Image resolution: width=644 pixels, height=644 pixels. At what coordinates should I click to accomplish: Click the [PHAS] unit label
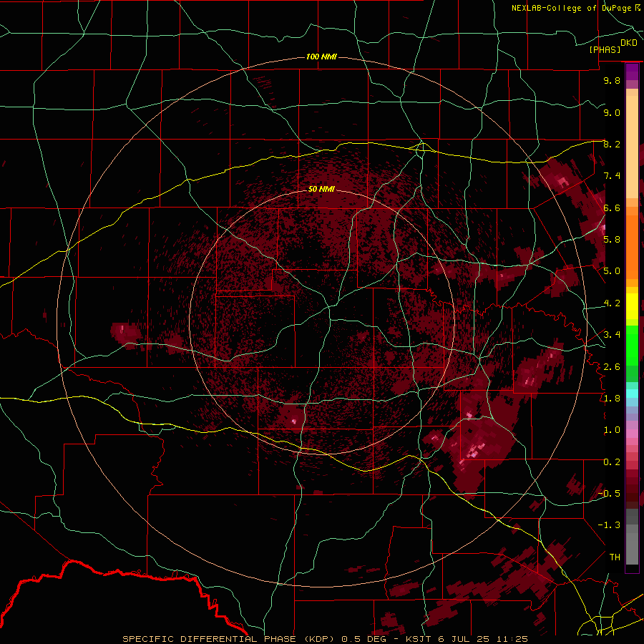coord(605,49)
